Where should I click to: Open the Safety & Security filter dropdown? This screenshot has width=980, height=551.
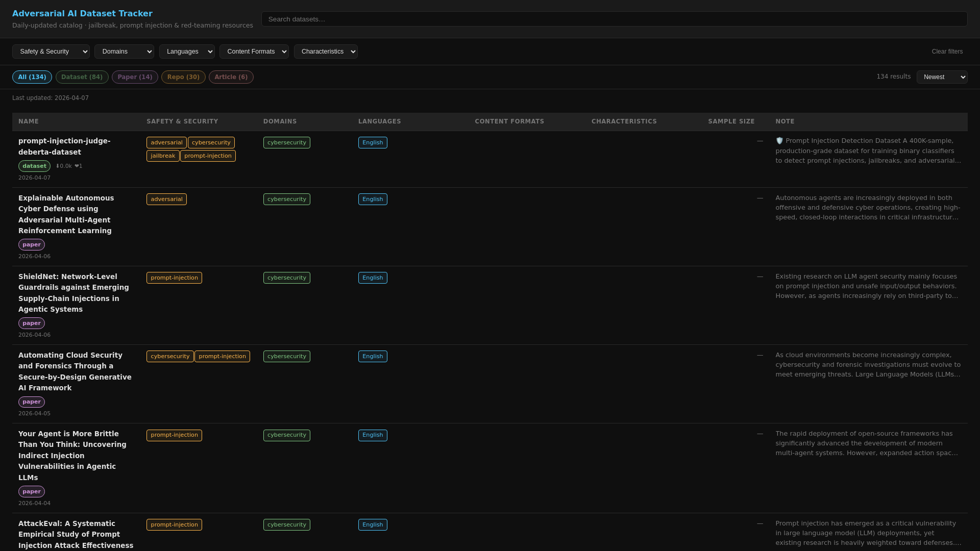pos(51,52)
